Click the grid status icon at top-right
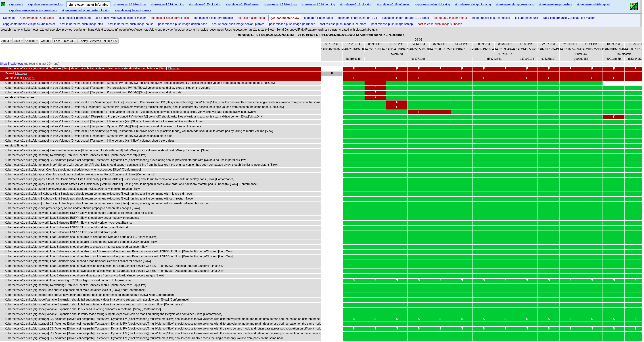 (x=633, y=6)
